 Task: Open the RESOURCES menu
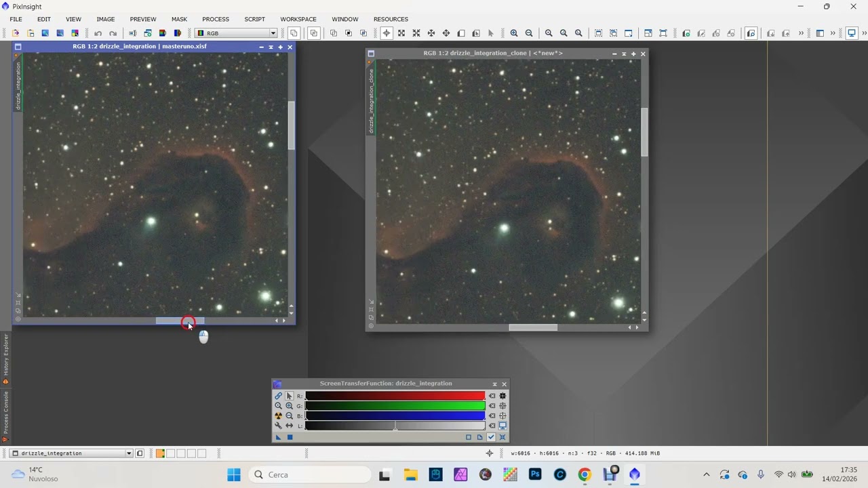tap(391, 19)
